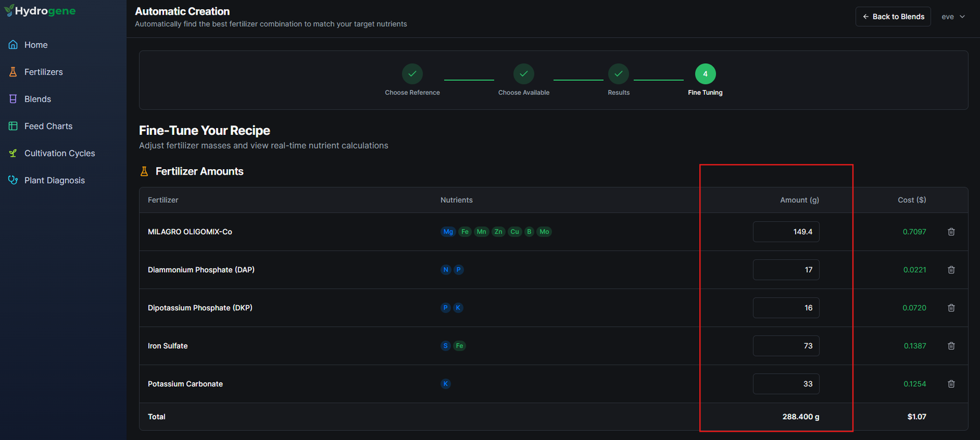Open the eve user dropdown
The width and height of the screenshot is (980, 440).
pyautogui.click(x=953, y=17)
